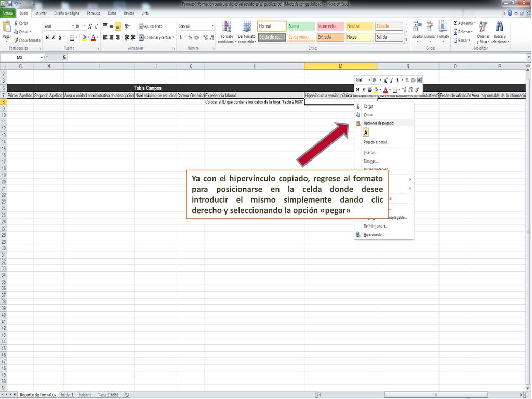Open Combinar y centrar dropdown arrow
532x399 pixels.
tap(174, 37)
